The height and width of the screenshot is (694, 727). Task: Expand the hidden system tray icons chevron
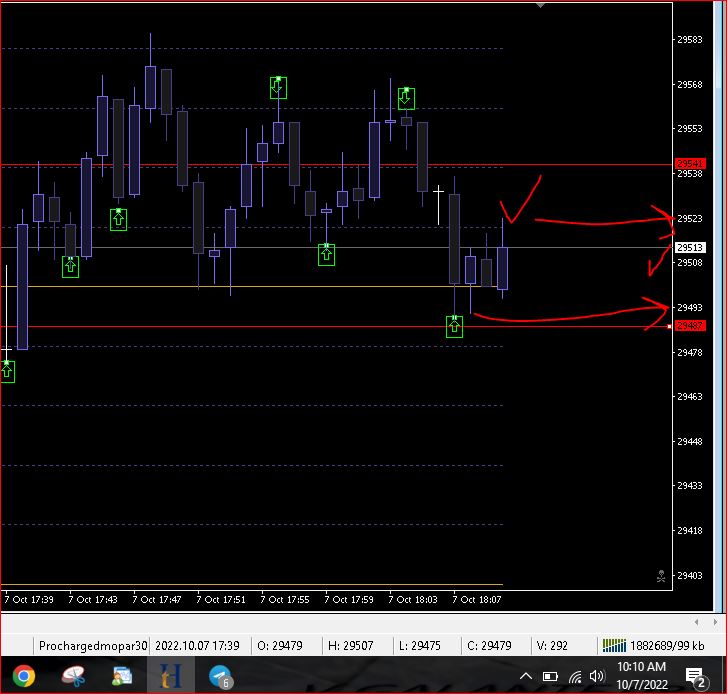527,677
